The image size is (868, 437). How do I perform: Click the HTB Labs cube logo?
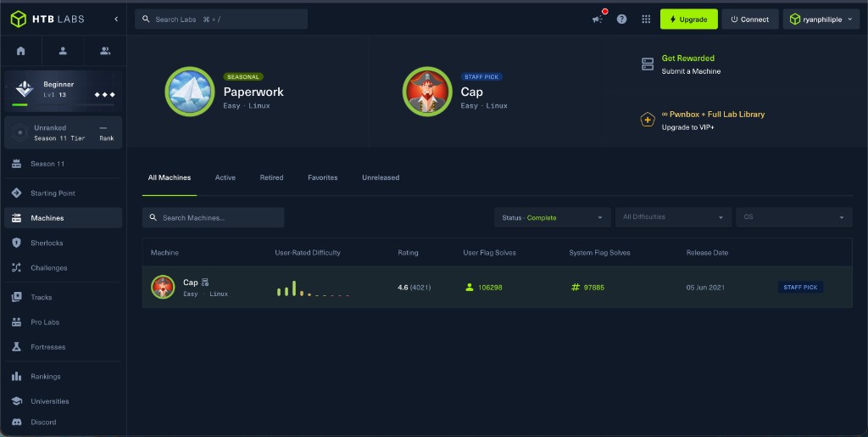(19, 19)
